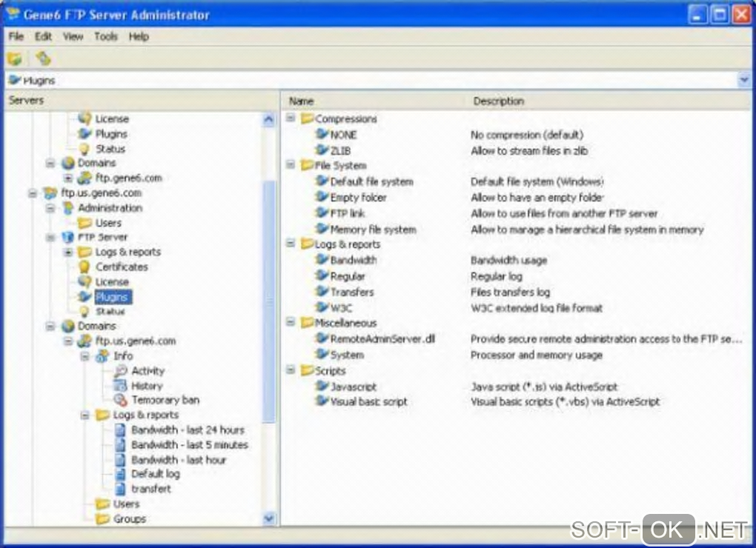Click the FTP Server node icon
Screen dimensions: 756x548
click(x=68, y=238)
